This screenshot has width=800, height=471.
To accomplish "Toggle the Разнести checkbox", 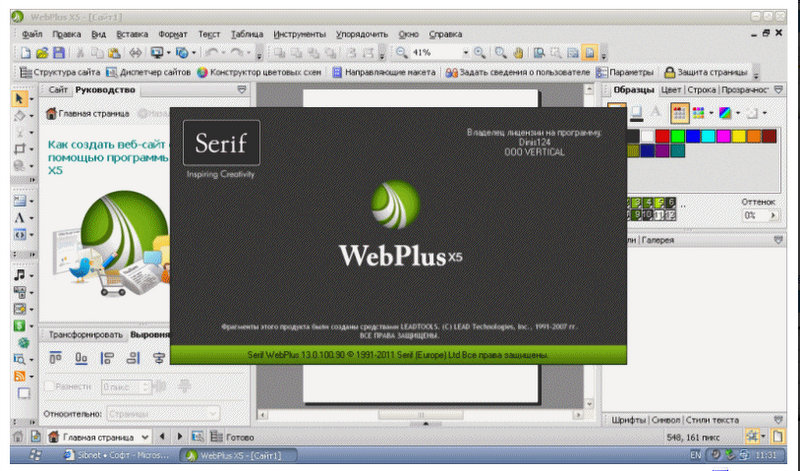I will pyautogui.click(x=49, y=387).
